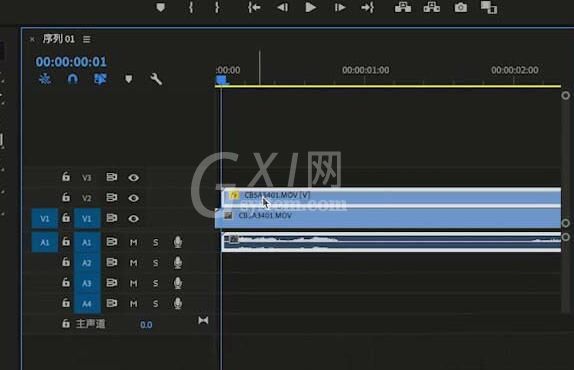Image resolution: width=574 pixels, height=370 pixels.
Task: Toggle linked selection
Action: [100, 79]
